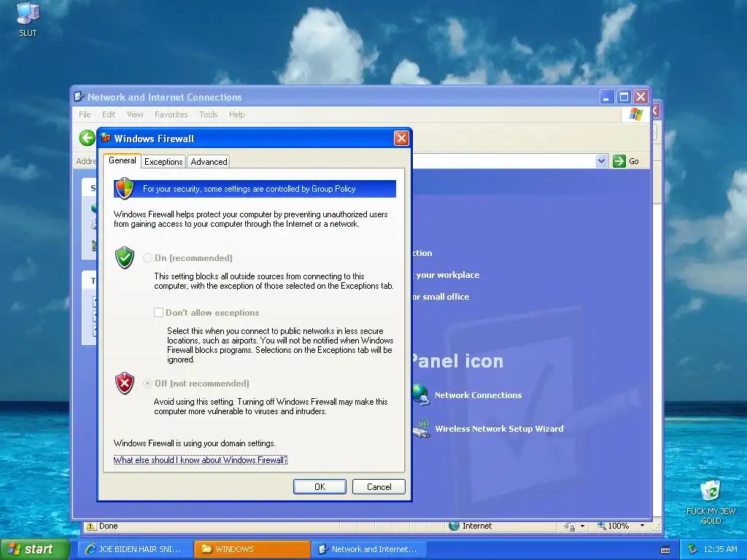747x560 pixels.
Task: Click the 'your workplace' task link
Action: [x=447, y=275]
